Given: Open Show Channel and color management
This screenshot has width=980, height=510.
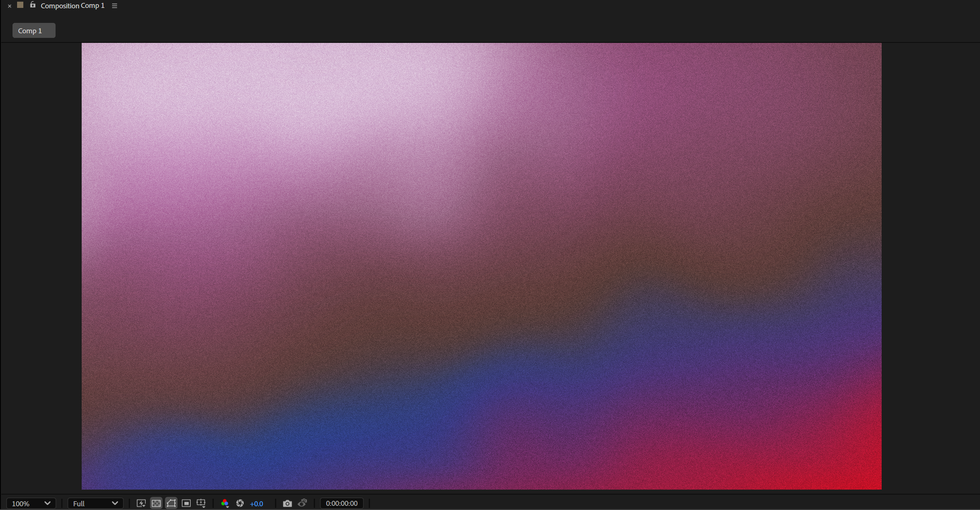Looking at the screenshot, I should [225, 503].
